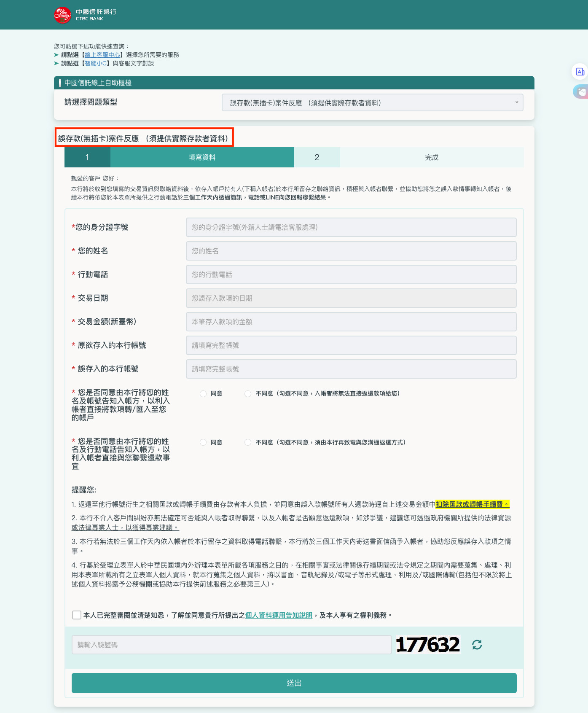The image size is (588, 713).
Task: Focus the 原欲存入的本行帳號 field
Action: tap(351, 345)
